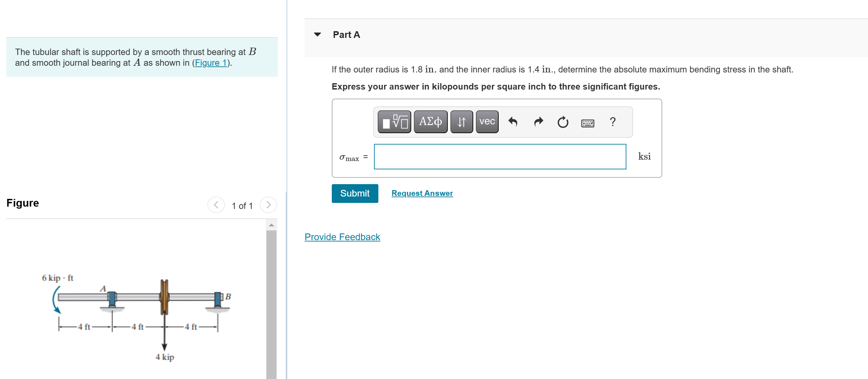The height and width of the screenshot is (379, 868).
Task: Reset the answer field with circular arrow
Action: [562, 122]
